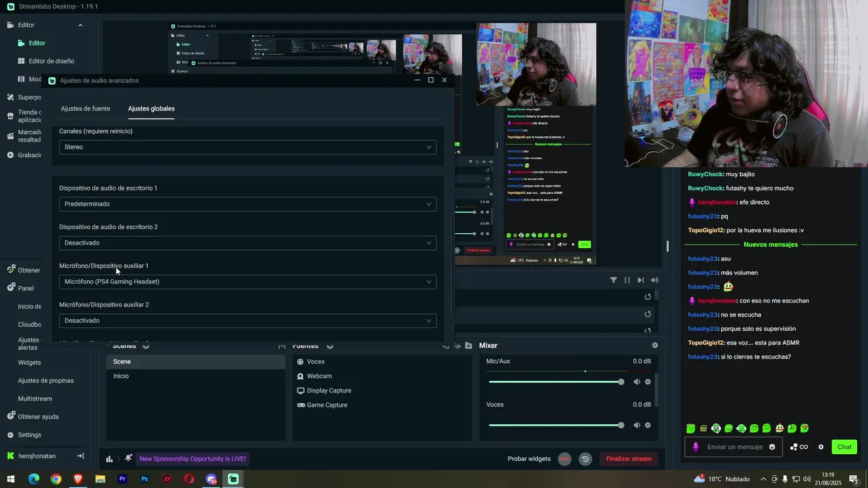This screenshot has width=868, height=488.
Task: Click the log out arrow icon
Action: coord(80,456)
